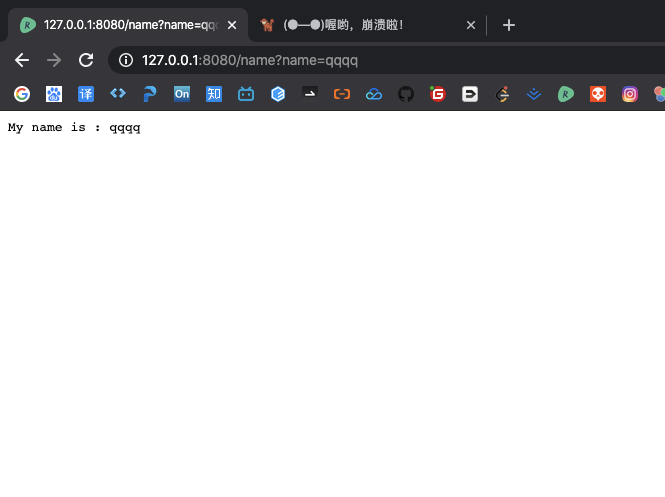Open the blue double-chevron Juejin bookmark
665x497 pixels.
[x=534, y=94]
